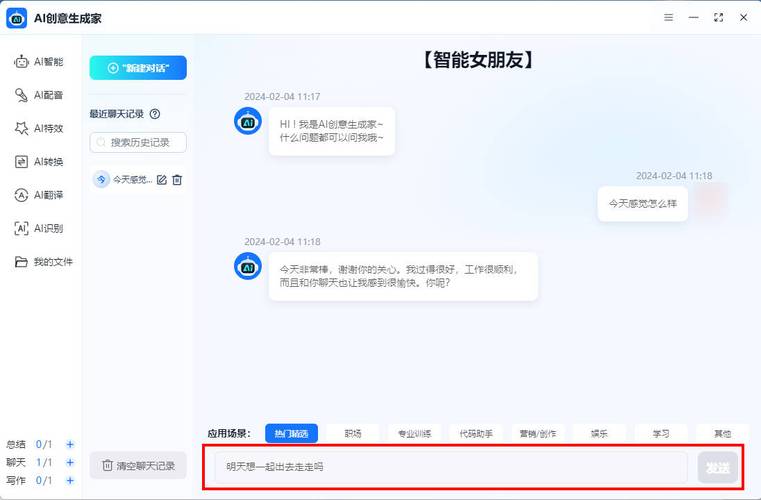
Task: Click the blurred user avatar beside 今天感觉怎么样
Action: point(711,200)
